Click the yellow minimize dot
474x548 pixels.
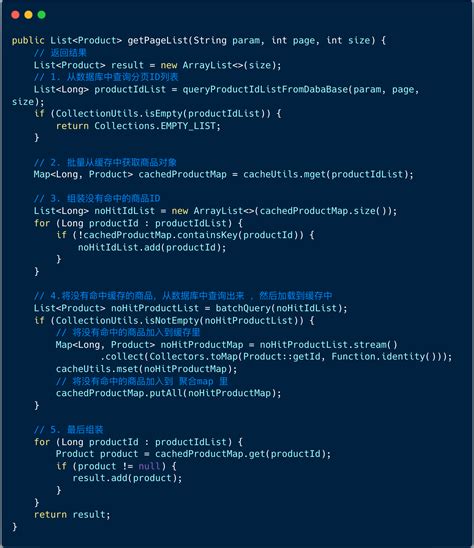(28, 15)
